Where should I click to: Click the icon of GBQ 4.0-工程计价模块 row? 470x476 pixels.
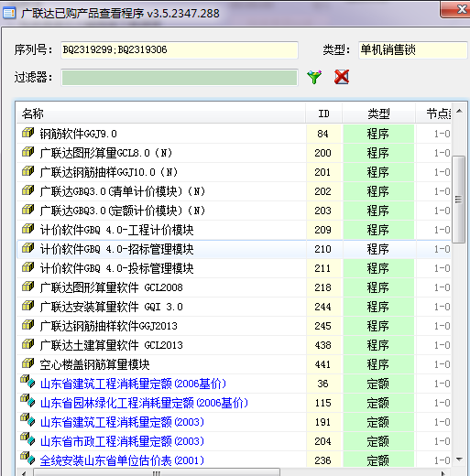[x=27, y=229]
